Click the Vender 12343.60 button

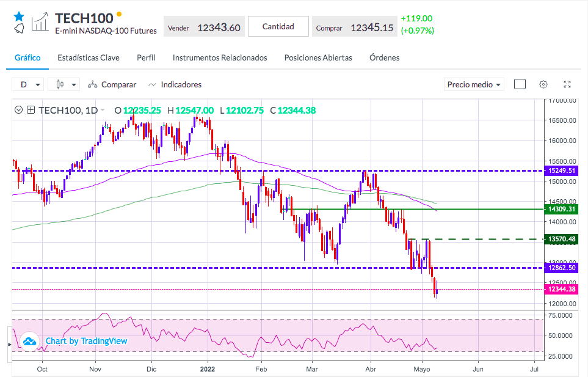204,26
